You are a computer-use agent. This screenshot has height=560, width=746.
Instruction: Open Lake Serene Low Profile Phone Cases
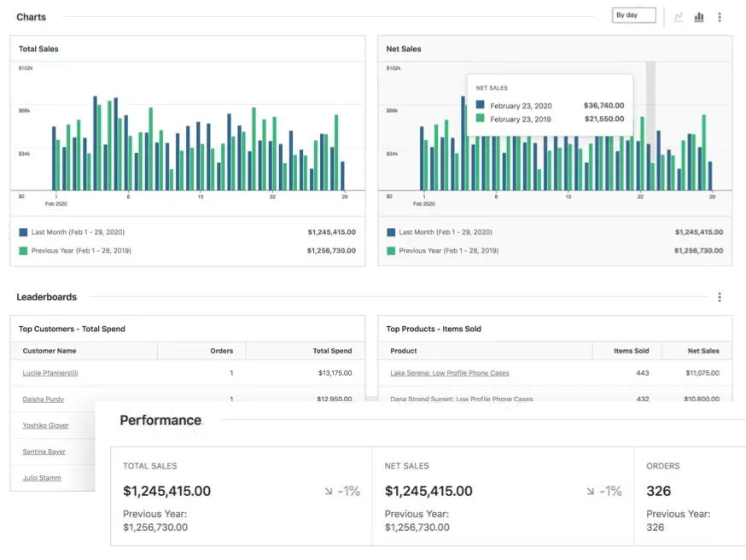[449, 373]
